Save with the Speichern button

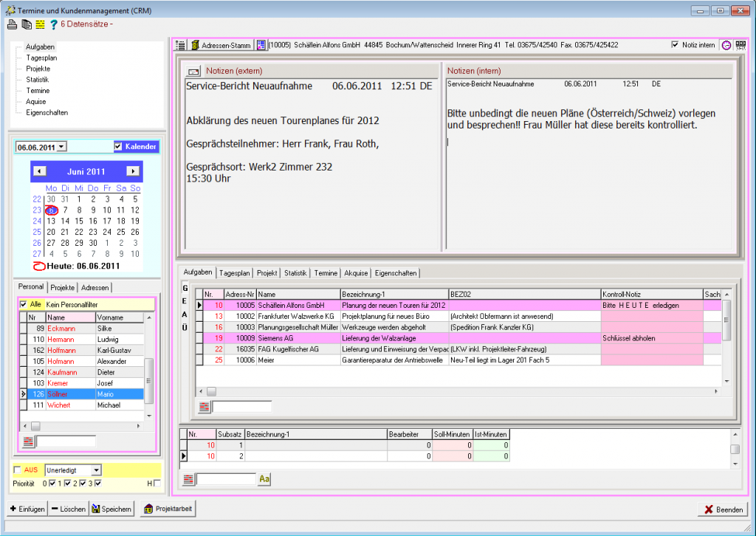(111, 509)
